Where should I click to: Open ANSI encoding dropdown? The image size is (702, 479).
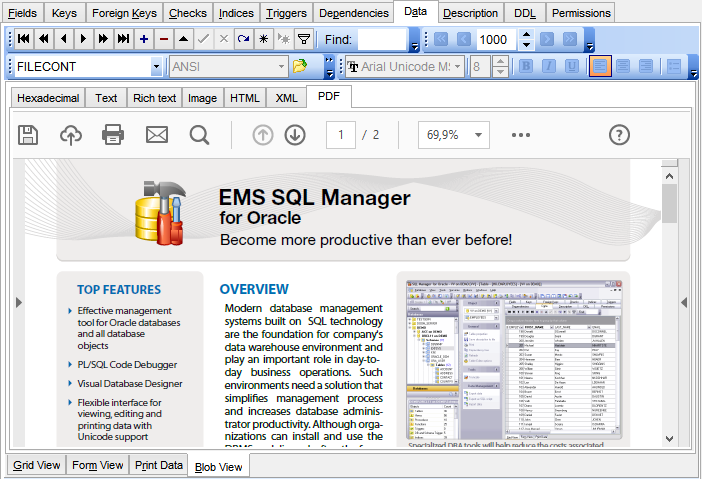point(281,67)
